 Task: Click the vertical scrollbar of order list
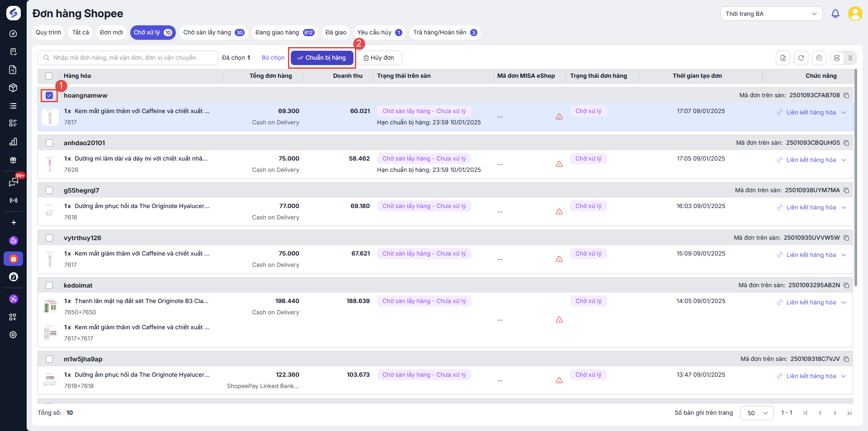coord(855,181)
